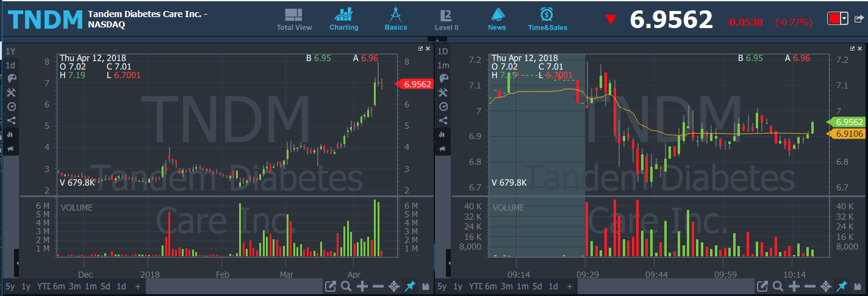The width and height of the screenshot is (868, 296).
Task: Toggle crosshair on right chart
Action: point(826,286)
